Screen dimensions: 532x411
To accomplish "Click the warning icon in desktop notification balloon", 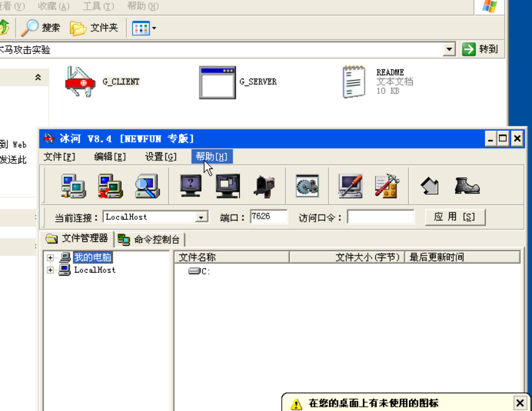I will [x=296, y=404].
